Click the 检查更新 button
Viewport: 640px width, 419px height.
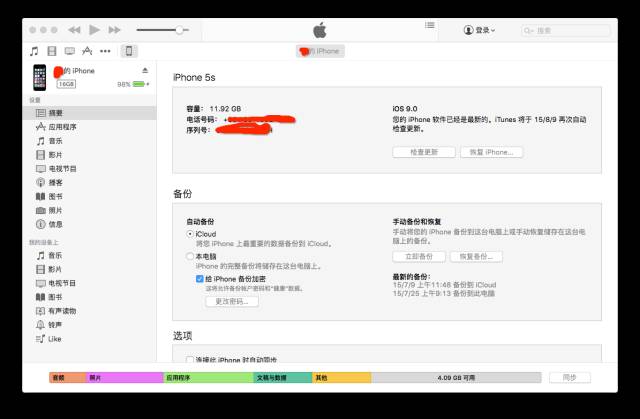[x=424, y=152]
